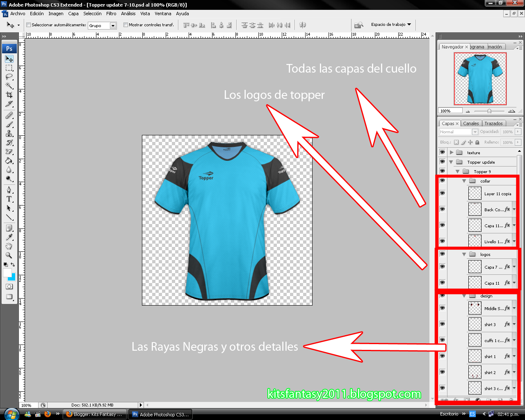
Task: Enable the lock transparent pixels option
Action: pos(457,142)
